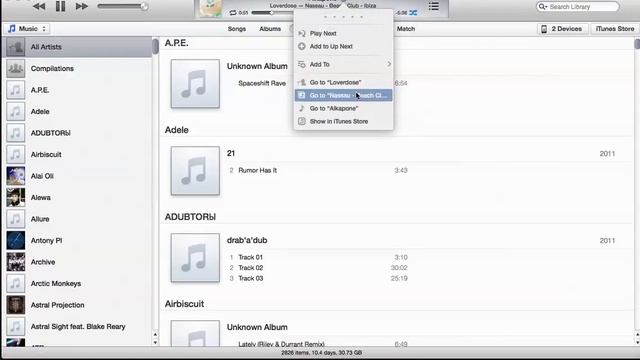Pause the current song
This screenshot has width=640, height=360.
tap(60, 6)
